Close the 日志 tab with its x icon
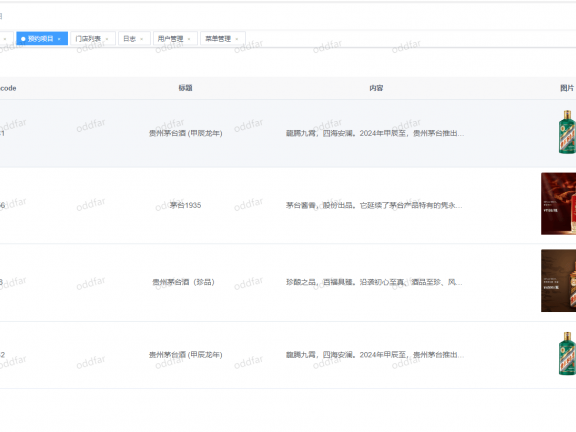The image size is (576, 432). click(x=142, y=39)
